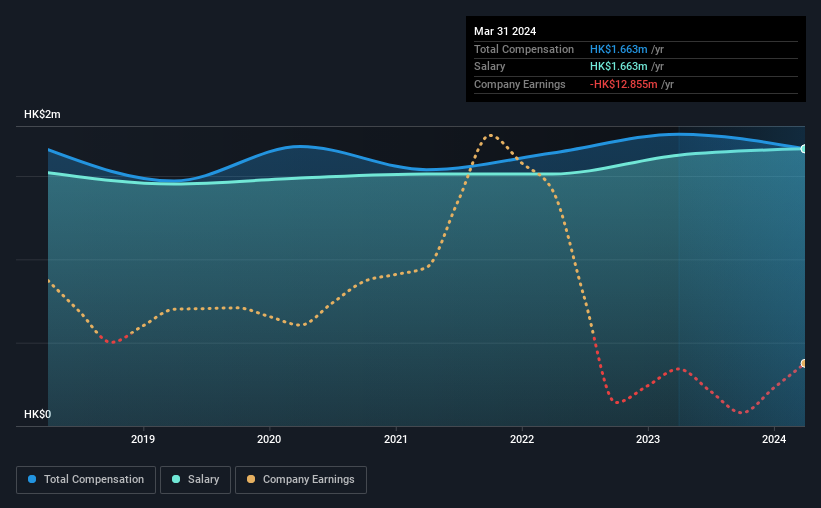Toggle the Salary legend series
821x508 pixels.
(x=198, y=479)
